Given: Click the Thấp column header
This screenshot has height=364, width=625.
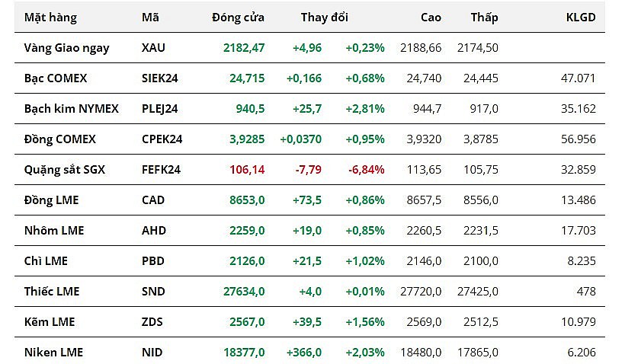Looking at the screenshot, I should (x=484, y=18).
